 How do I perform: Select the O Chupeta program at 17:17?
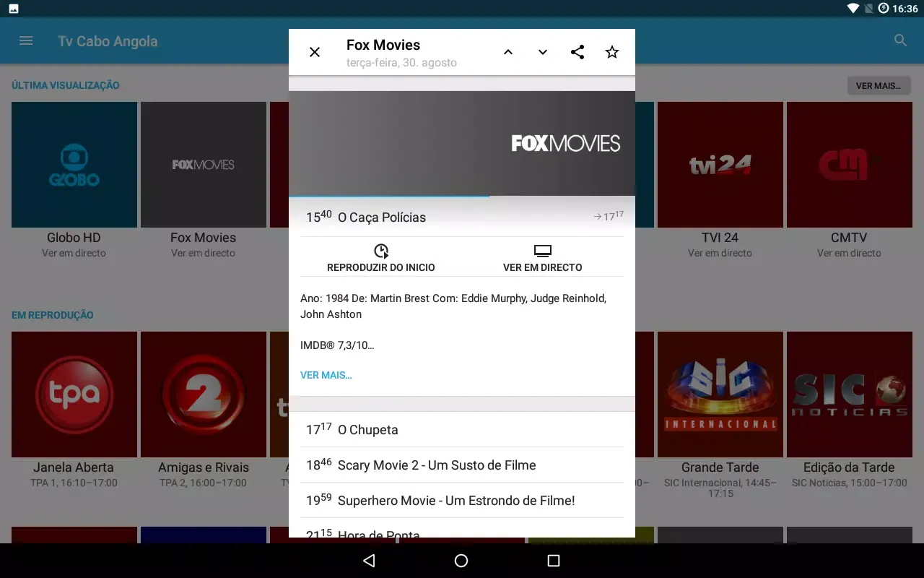462,429
